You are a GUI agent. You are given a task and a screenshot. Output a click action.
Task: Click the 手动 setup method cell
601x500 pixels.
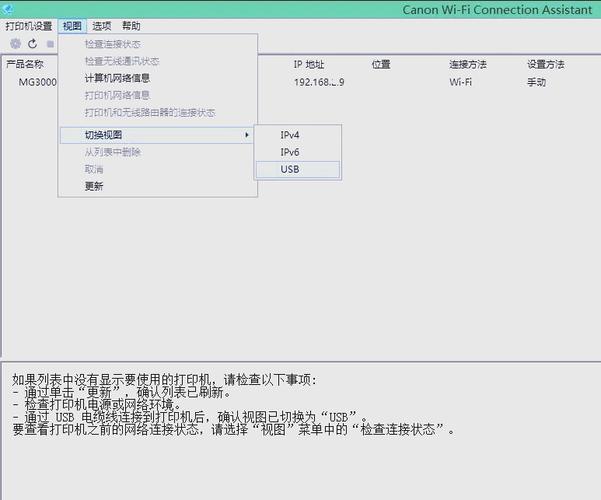point(536,82)
